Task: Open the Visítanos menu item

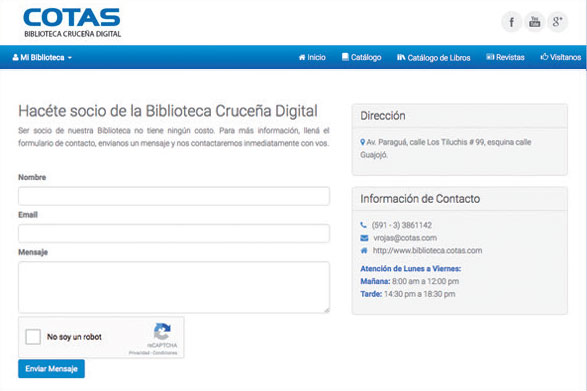Action: pyautogui.click(x=560, y=57)
